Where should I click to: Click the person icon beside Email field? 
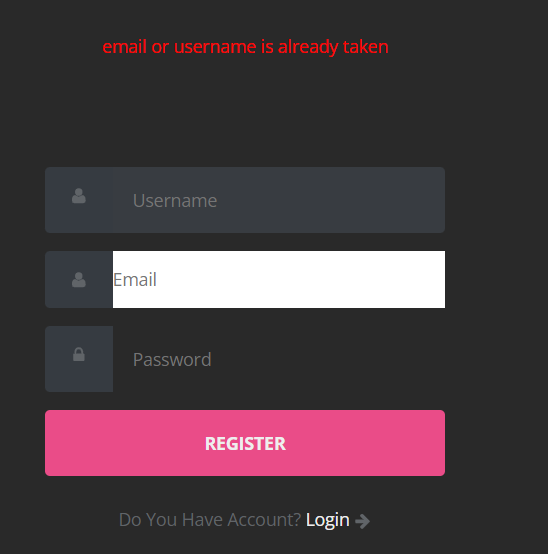tap(79, 280)
